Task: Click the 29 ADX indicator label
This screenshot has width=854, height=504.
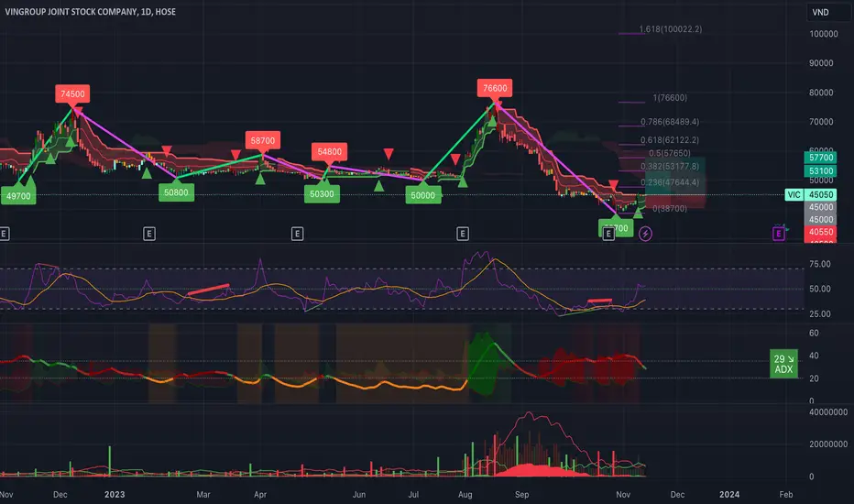Action: coord(783,364)
